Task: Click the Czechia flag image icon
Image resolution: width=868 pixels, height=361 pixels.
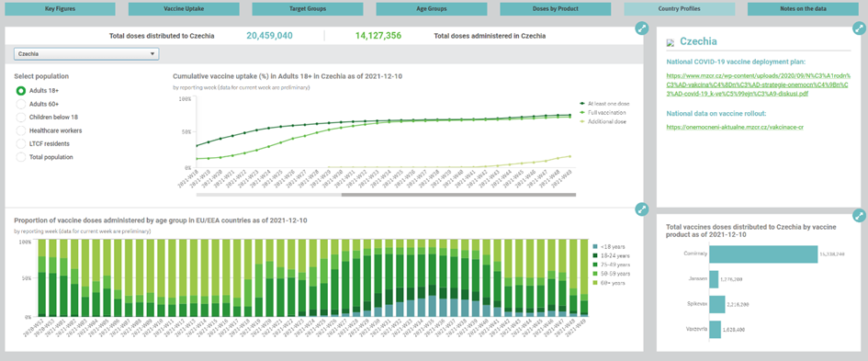Action: pos(671,42)
